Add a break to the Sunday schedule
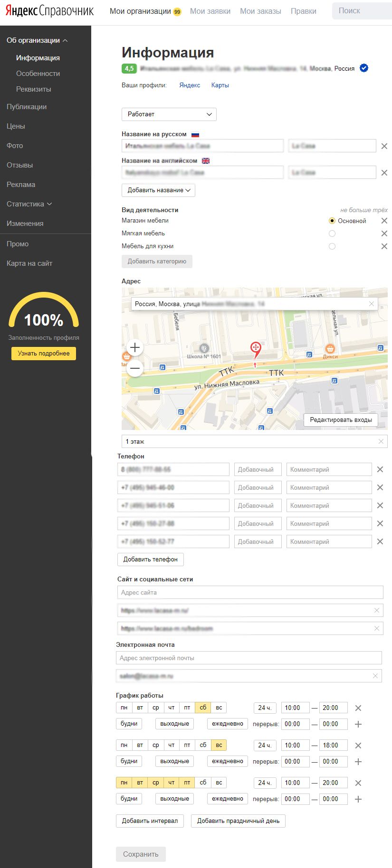Image resolution: width=392 pixels, height=868 pixels. pyautogui.click(x=358, y=762)
